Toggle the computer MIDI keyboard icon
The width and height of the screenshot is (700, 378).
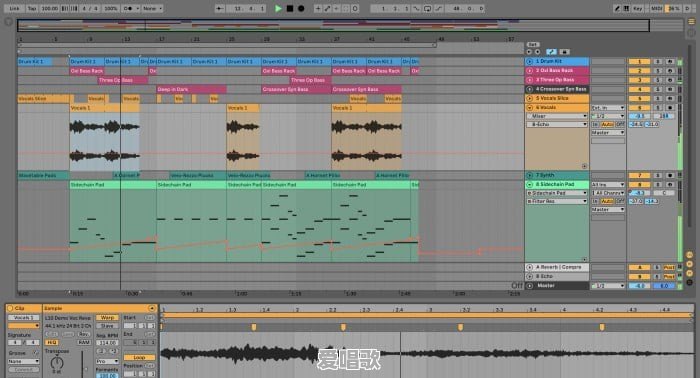pos(626,8)
